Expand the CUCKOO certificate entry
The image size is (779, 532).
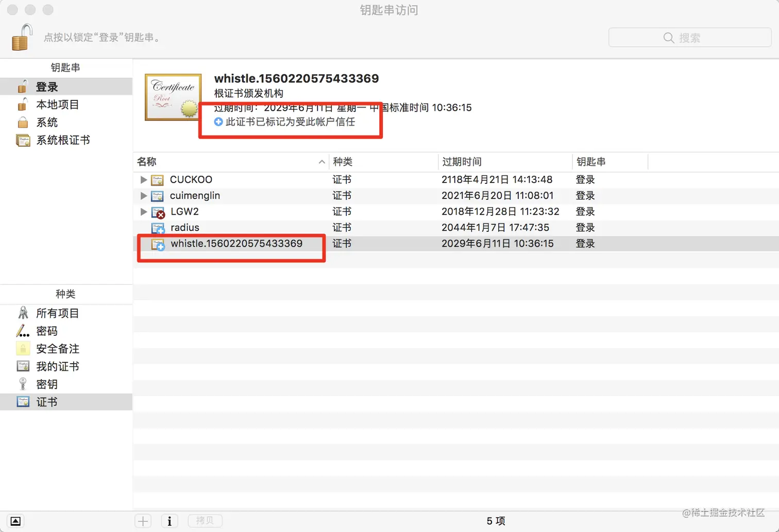click(143, 180)
